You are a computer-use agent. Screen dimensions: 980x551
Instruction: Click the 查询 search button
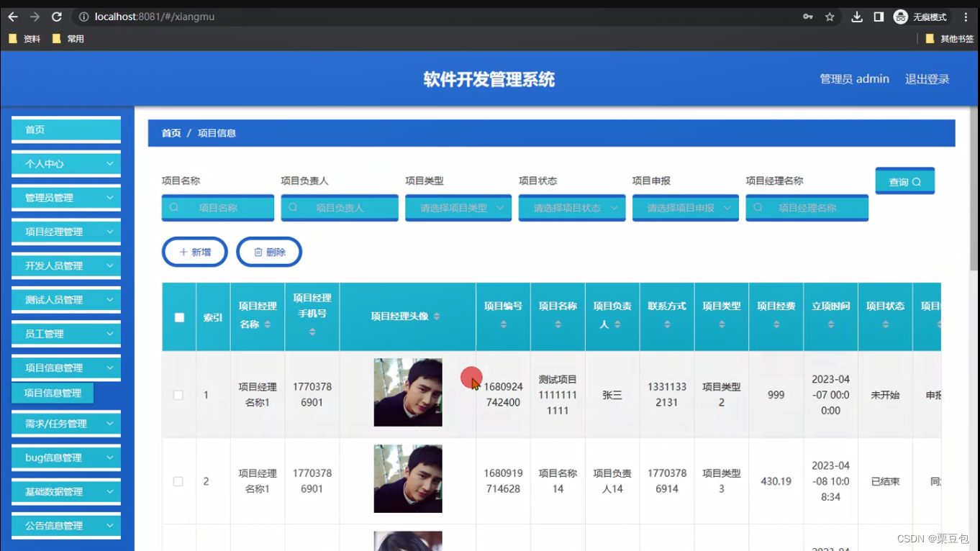point(905,181)
